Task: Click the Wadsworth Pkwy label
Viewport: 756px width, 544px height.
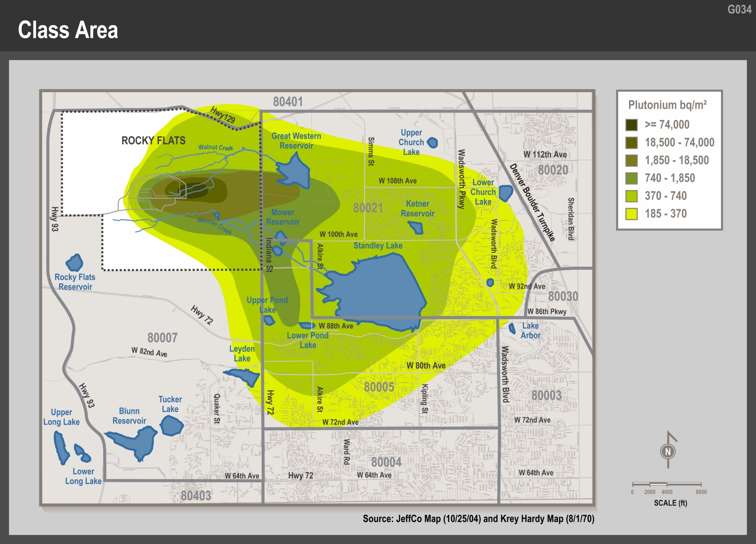Action: (461, 179)
